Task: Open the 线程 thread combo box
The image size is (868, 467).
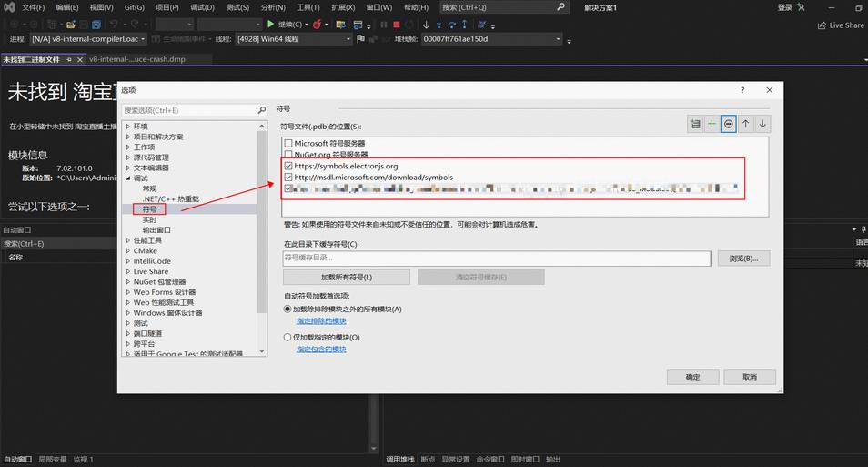Action: [x=294, y=39]
